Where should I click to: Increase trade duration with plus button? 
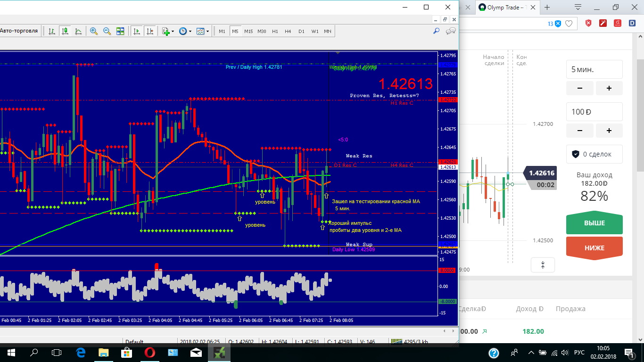point(609,88)
